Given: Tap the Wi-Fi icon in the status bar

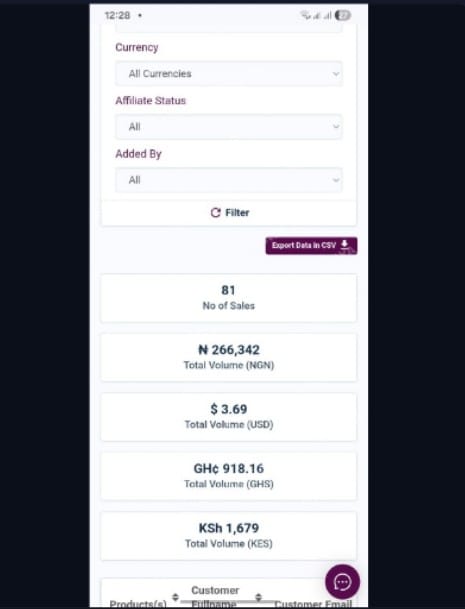Looking at the screenshot, I should pyautogui.click(x=306, y=15).
